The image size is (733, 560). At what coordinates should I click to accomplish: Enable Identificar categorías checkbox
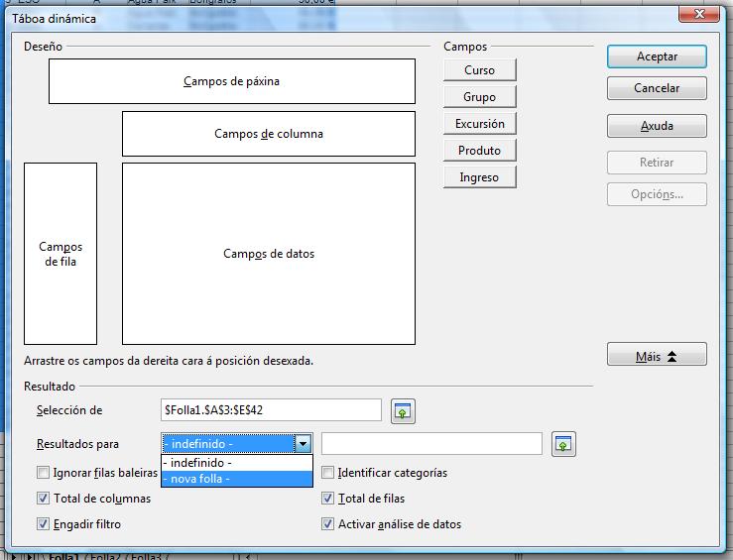coord(328,474)
